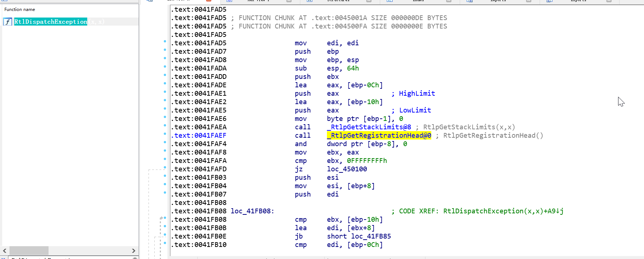The image size is (644, 259).
Task: Click the functions list scroll-left arrow
Action: tap(5, 251)
